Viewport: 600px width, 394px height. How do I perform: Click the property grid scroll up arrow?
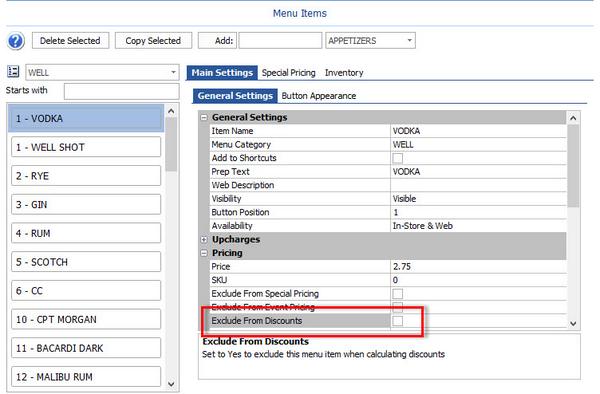[x=573, y=118]
